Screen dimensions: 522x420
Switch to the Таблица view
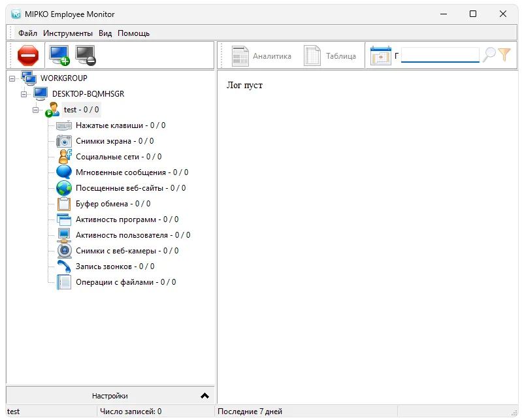click(330, 56)
